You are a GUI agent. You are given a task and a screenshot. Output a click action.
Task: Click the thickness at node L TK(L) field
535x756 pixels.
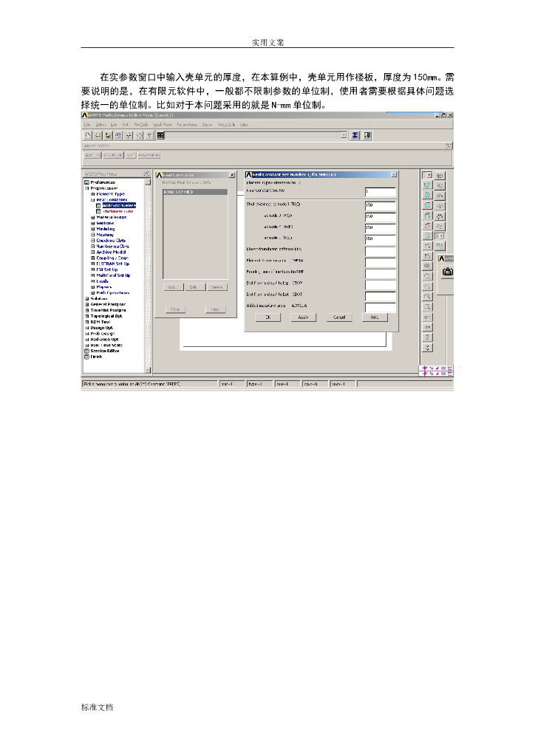click(x=381, y=238)
